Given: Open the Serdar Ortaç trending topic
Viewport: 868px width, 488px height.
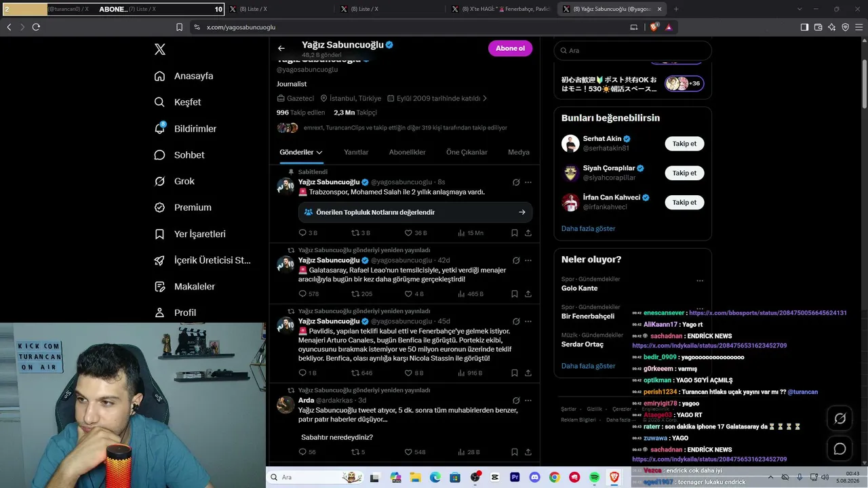Looking at the screenshot, I should click(583, 344).
